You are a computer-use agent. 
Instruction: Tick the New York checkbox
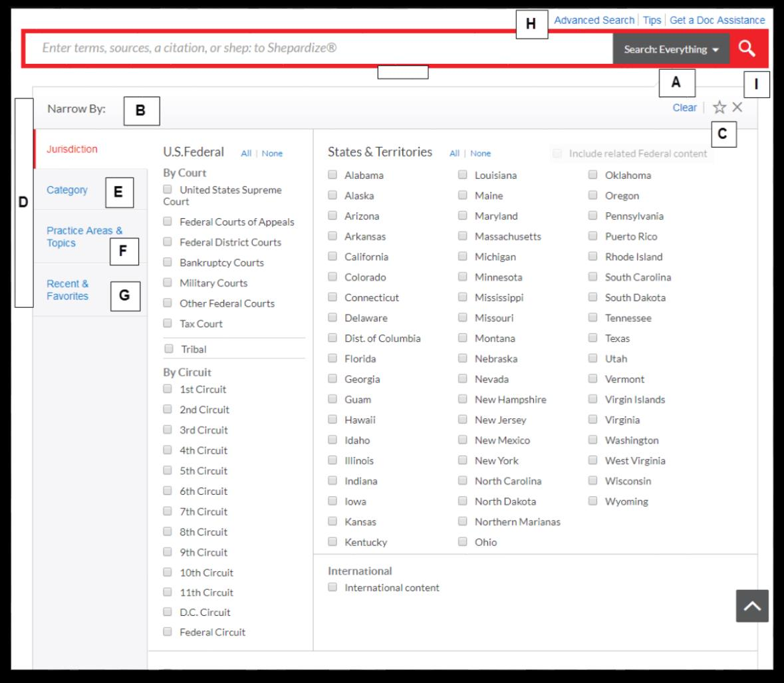(x=463, y=460)
